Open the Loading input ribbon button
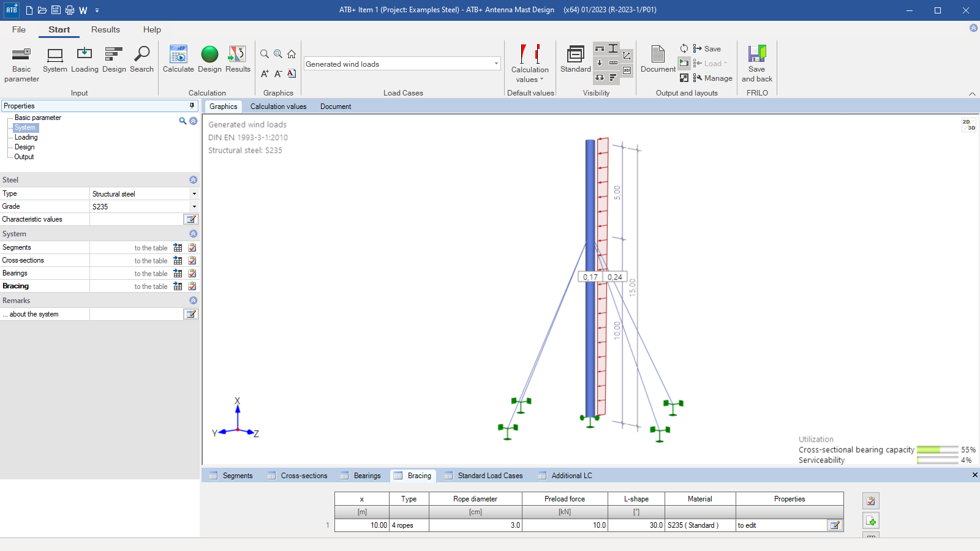The image size is (980, 551). coord(85,60)
